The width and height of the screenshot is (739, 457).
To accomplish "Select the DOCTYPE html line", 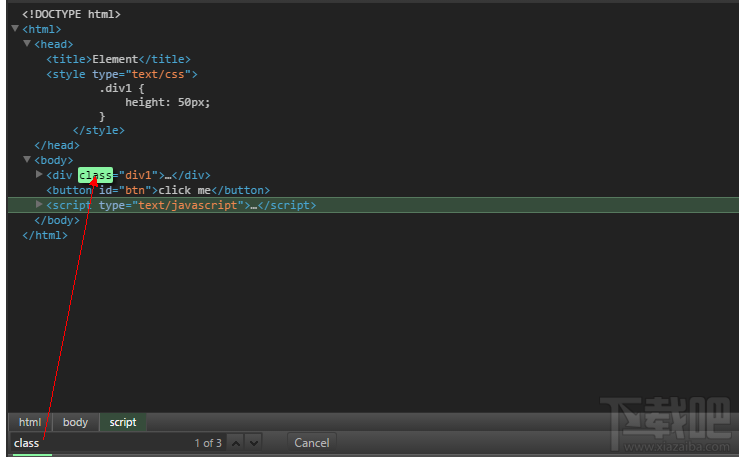I will [x=71, y=15].
